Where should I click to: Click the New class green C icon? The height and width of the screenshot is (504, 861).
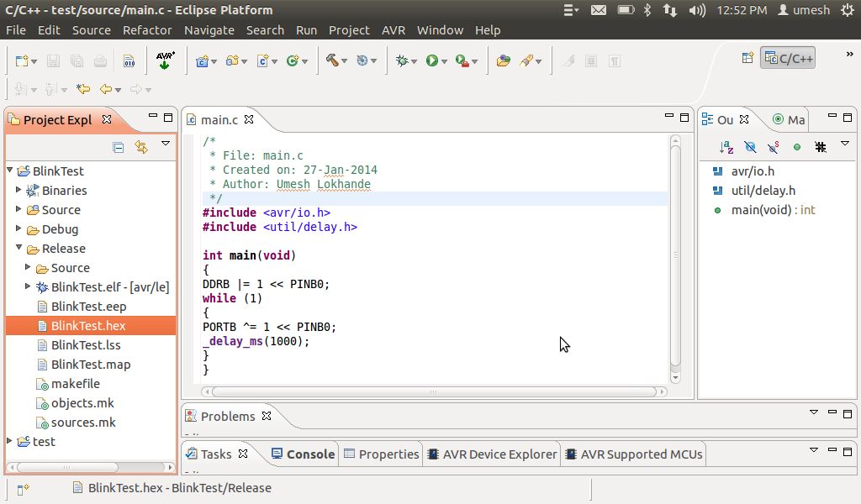(x=292, y=60)
